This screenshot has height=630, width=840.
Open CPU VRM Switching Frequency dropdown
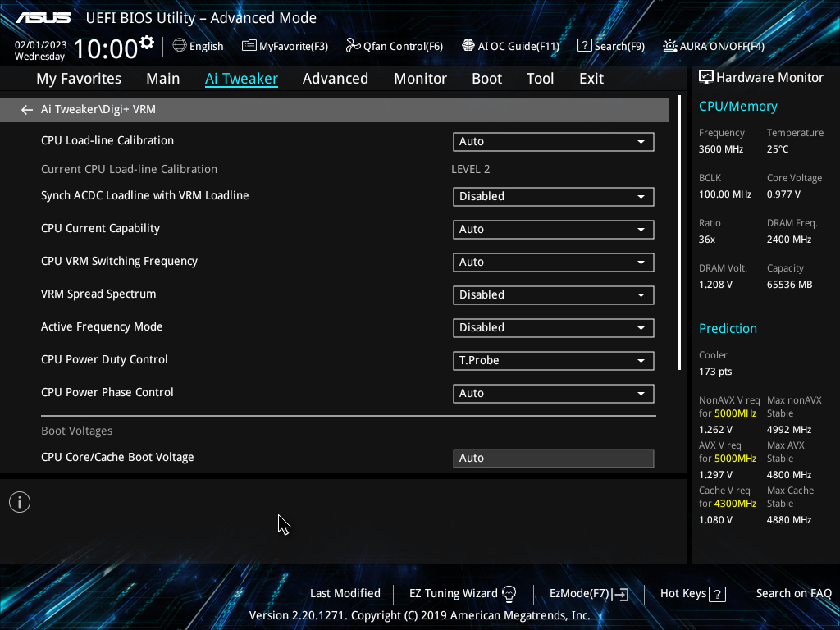554,262
